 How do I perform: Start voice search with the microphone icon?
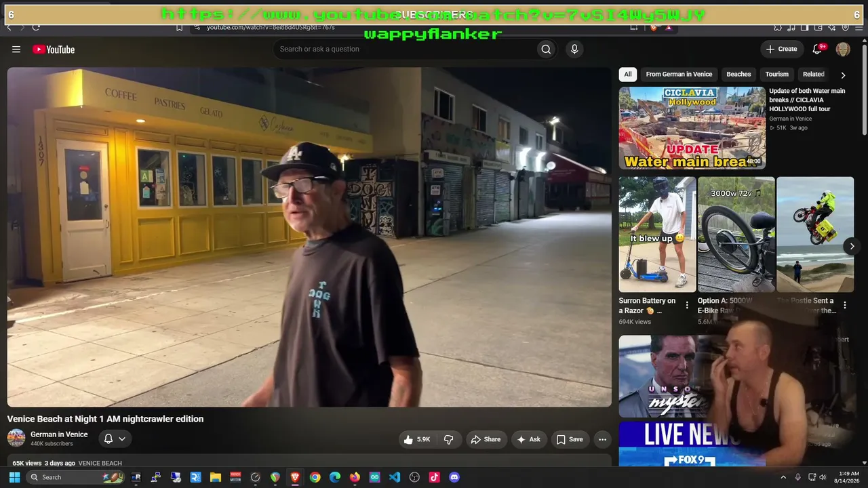574,49
